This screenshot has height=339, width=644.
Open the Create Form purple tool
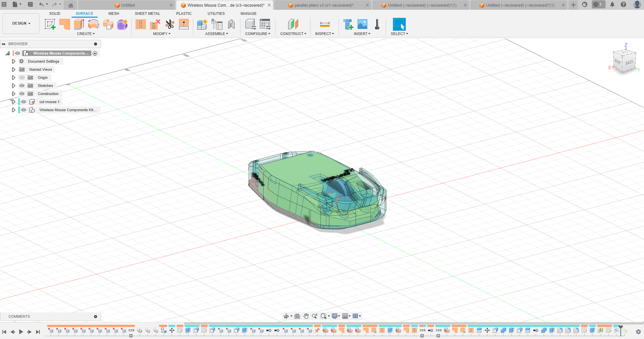point(122,24)
